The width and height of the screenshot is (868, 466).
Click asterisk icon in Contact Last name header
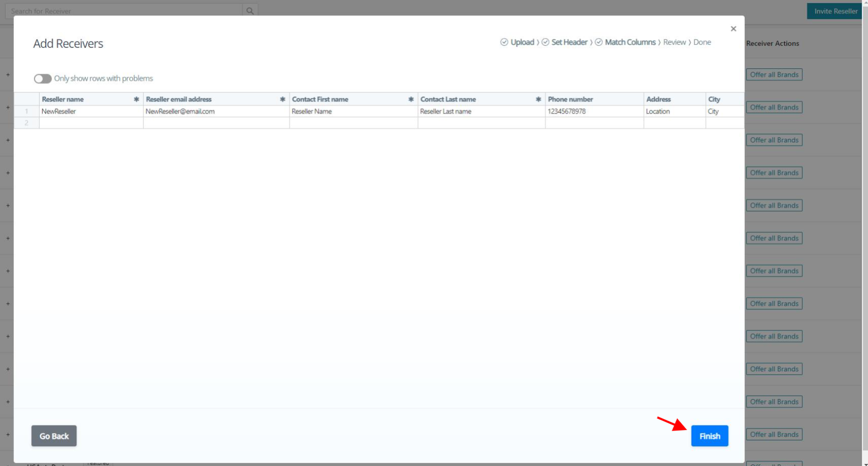click(538, 99)
